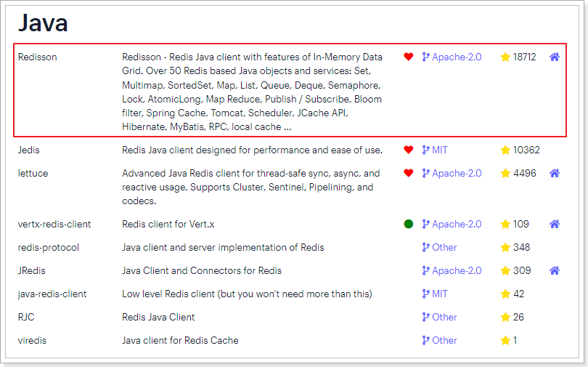Click the lettuce client name
The image size is (588, 367).
[33, 174]
